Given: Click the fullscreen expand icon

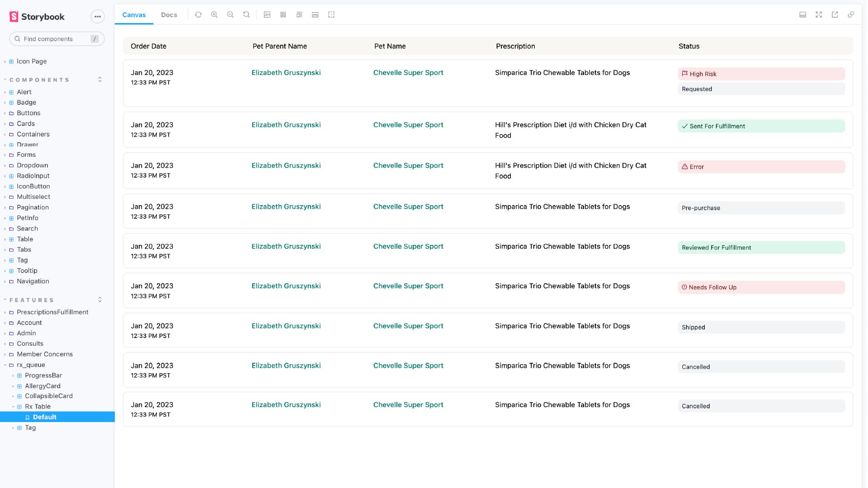Looking at the screenshot, I should click(x=820, y=14).
